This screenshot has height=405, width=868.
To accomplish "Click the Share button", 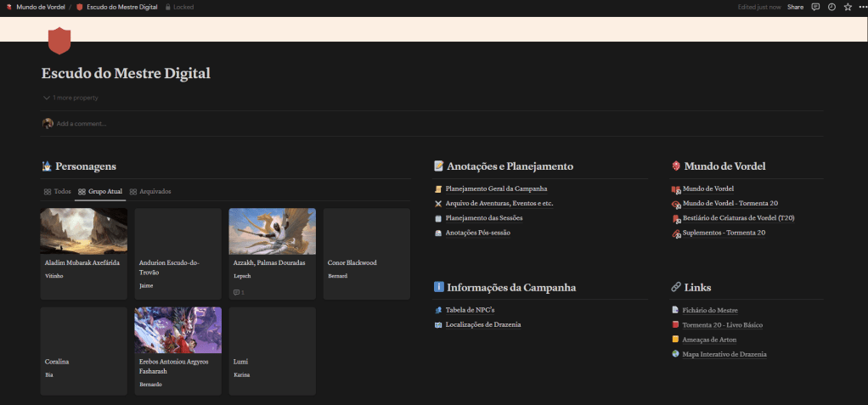I will point(795,7).
